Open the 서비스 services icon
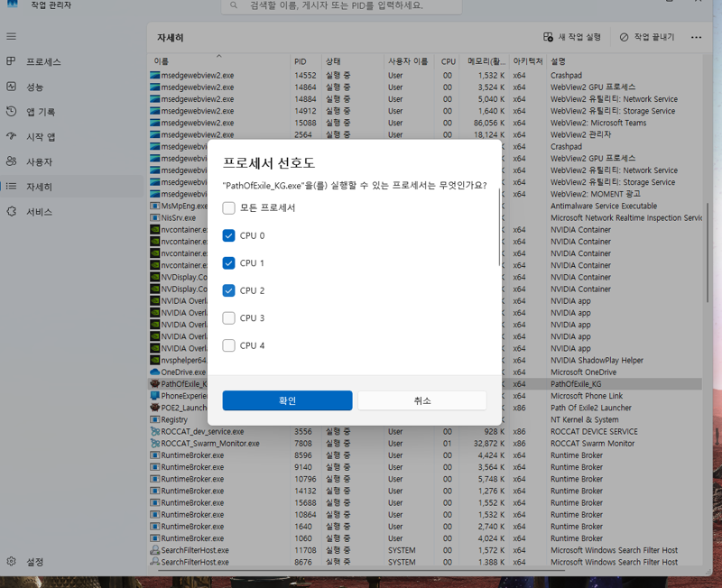Image resolution: width=722 pixels, height=588 pixels. (11, 211)
